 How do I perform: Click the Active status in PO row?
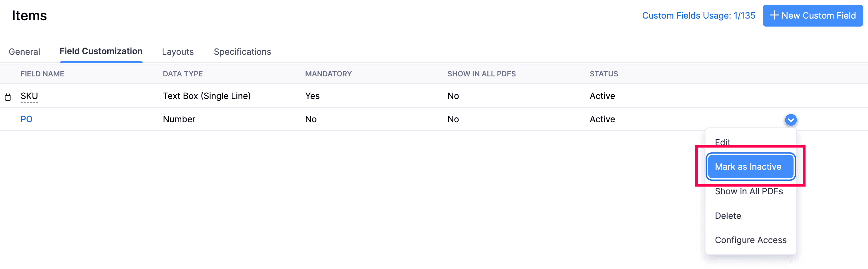pos(602,119)
